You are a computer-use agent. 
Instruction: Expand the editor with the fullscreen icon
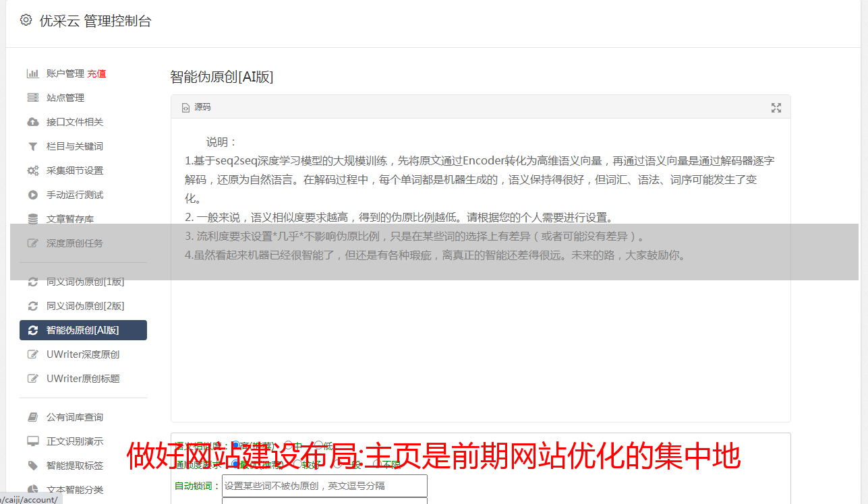[776, 108]
